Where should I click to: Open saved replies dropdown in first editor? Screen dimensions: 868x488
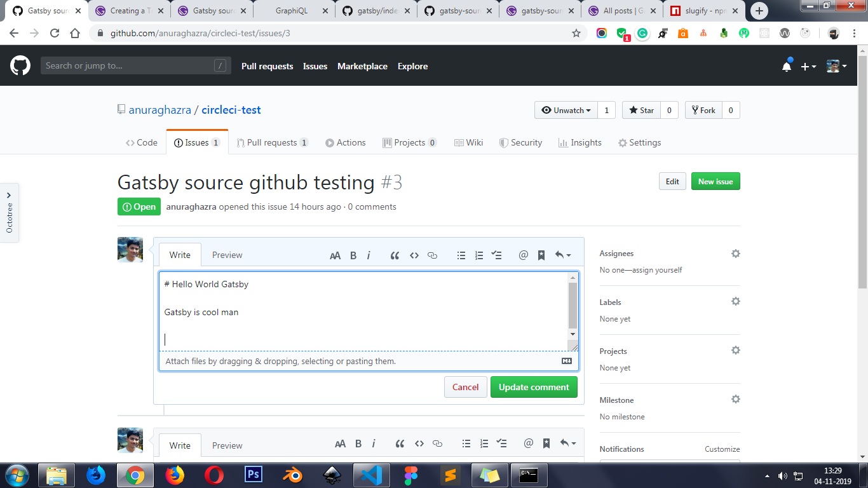click(563, 255)
